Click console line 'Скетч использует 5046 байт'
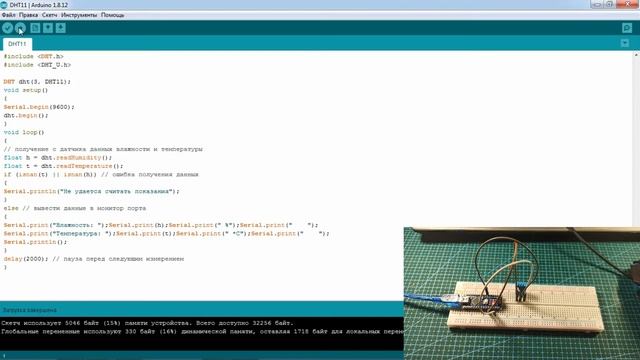This screenshot has height=360, width=640. point(147,323)
